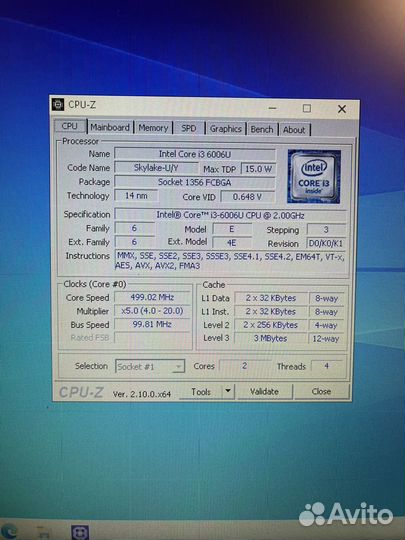Click the L1 Inst. value 2 x 32 KBytes
This screenshot has width=405, height=540.
tap(271, 312)
